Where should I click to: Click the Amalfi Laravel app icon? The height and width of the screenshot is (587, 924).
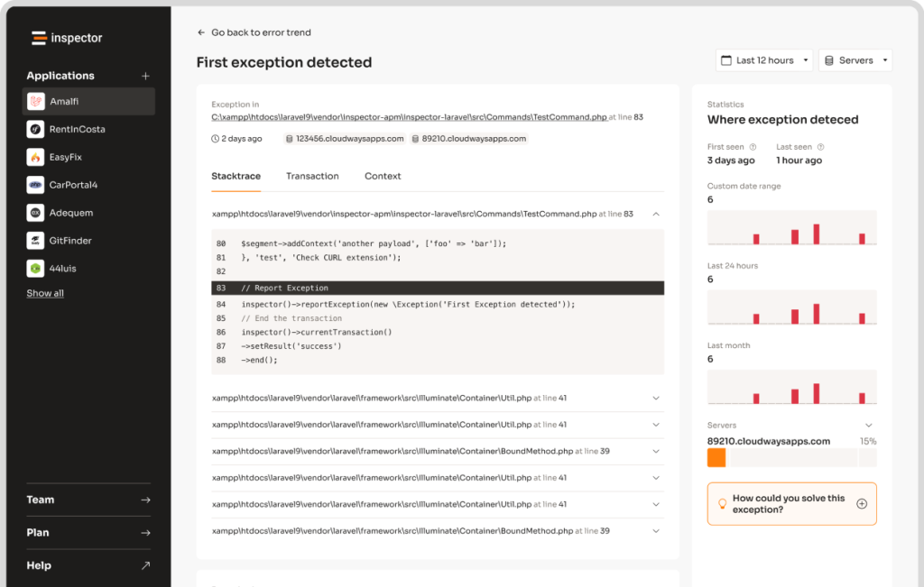(x=36, y=102)
